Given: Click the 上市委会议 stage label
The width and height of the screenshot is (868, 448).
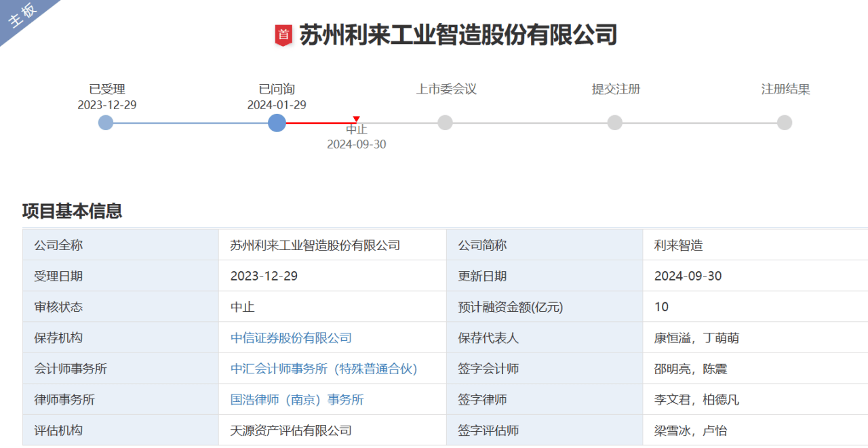Looking at the screenshot, I should [x=446, y=89].
